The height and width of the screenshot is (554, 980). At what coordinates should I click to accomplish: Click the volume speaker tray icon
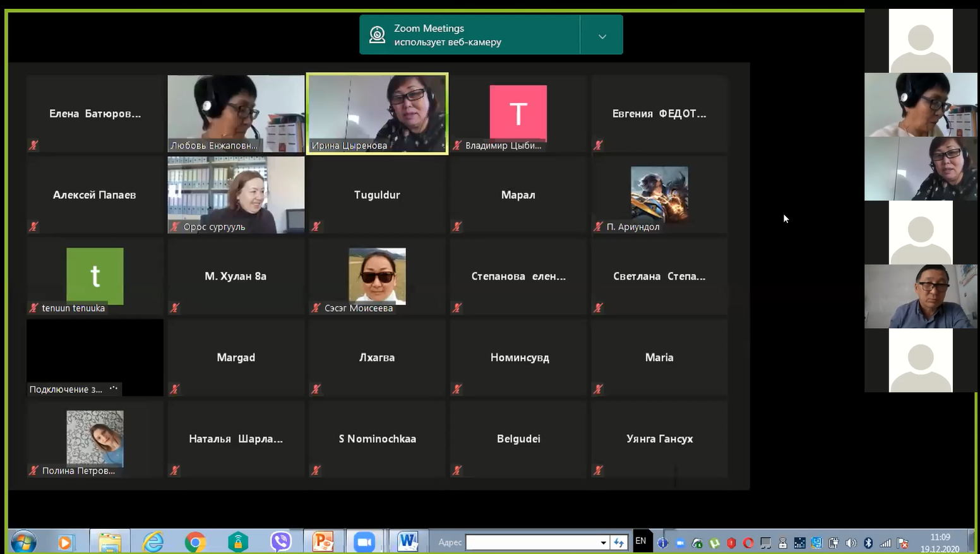coord(851,543)
